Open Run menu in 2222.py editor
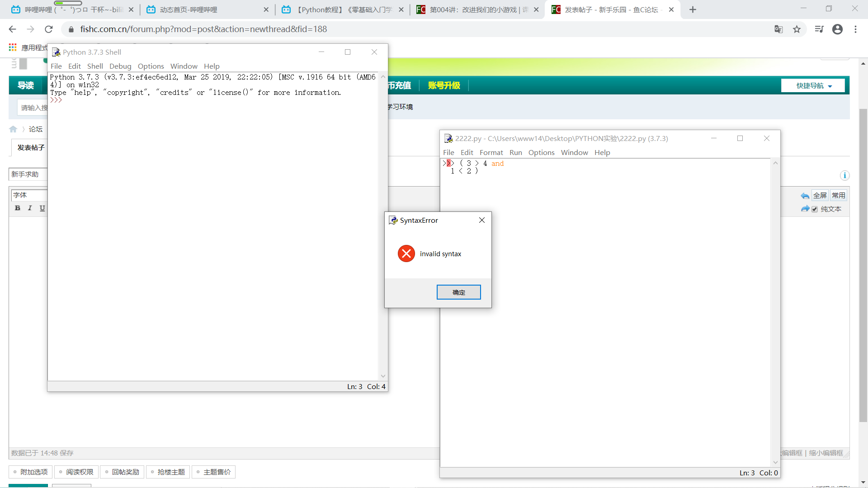 point(516,152)
